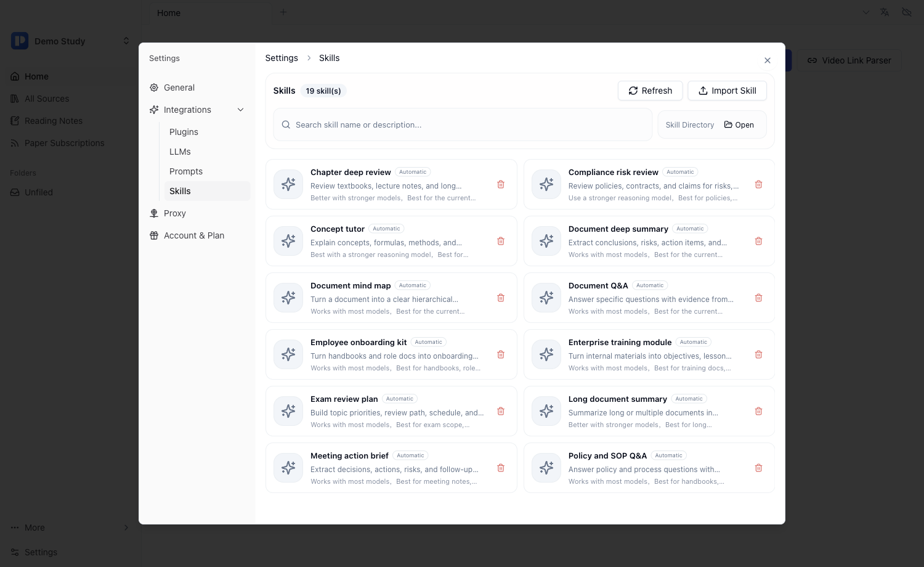Open Prompts settings page

pos(207,171)
